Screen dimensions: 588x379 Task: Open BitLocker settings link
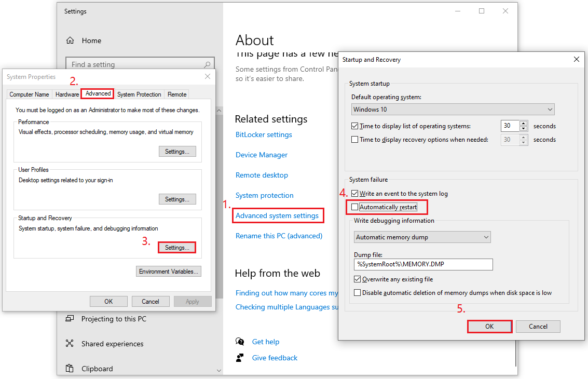(x=264, y=134)
